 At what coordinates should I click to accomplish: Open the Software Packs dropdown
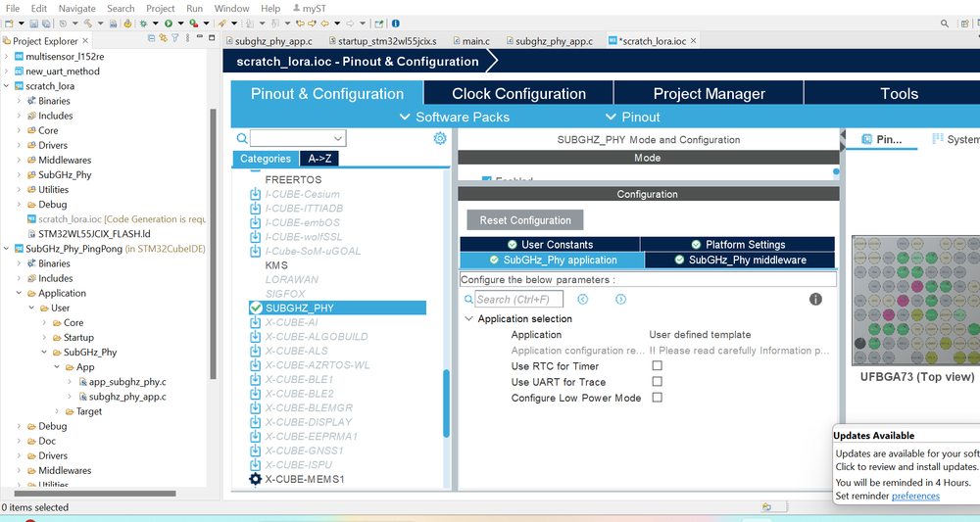point(455,117)
